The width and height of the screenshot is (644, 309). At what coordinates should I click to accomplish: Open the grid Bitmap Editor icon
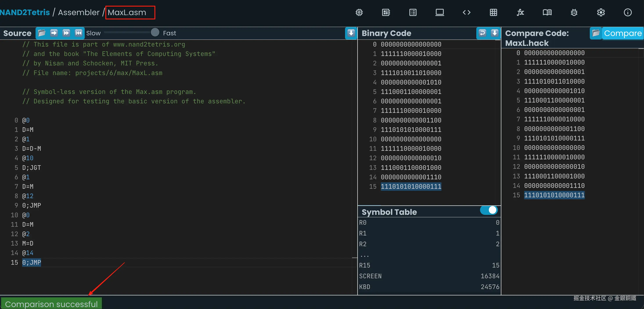(x=493, y=13)
